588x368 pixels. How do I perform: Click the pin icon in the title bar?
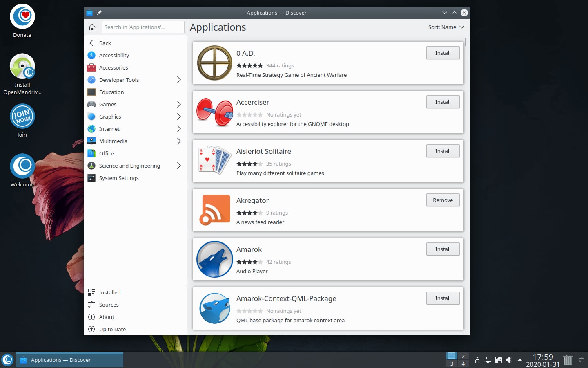tap(99, 13)
